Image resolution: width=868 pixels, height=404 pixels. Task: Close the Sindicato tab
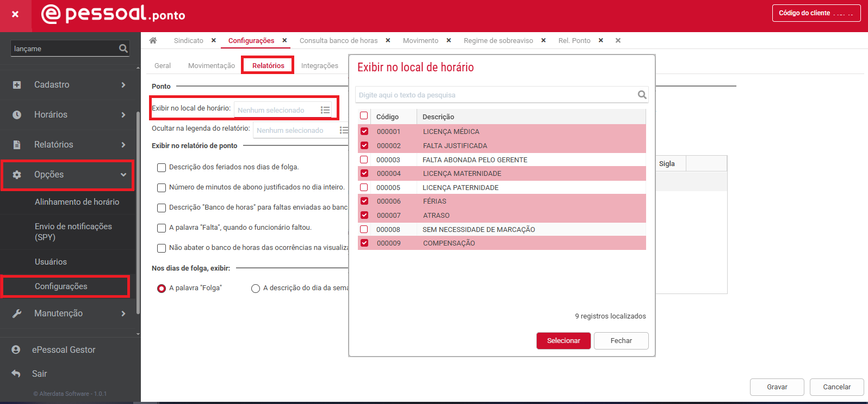tap(214, 40)
